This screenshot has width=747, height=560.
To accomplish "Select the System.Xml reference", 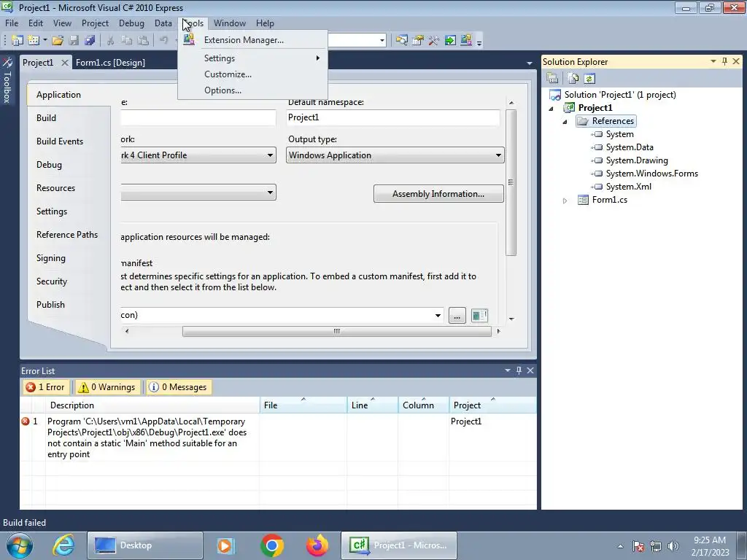I will pyautogui.click(x=628, y=187).
